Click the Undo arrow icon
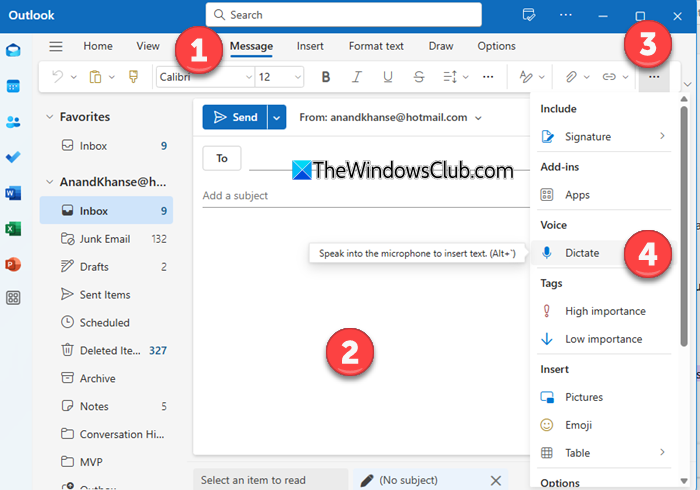 tap(58, 77)
